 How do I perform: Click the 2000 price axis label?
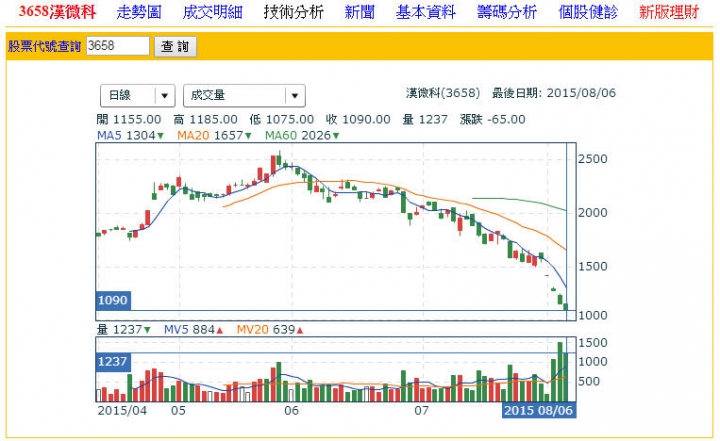(x=593, y=213)
